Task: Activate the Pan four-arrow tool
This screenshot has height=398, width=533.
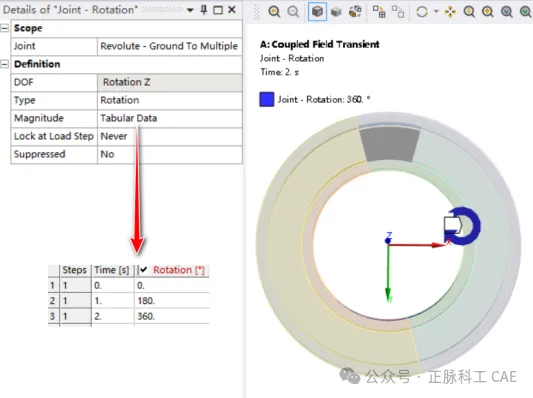Action: coord(450,12)
